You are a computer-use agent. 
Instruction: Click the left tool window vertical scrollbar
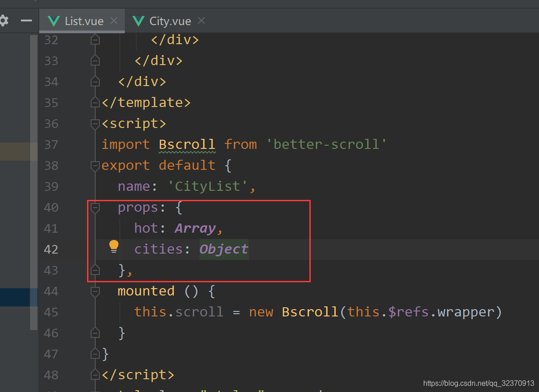(x=33, y=182)
